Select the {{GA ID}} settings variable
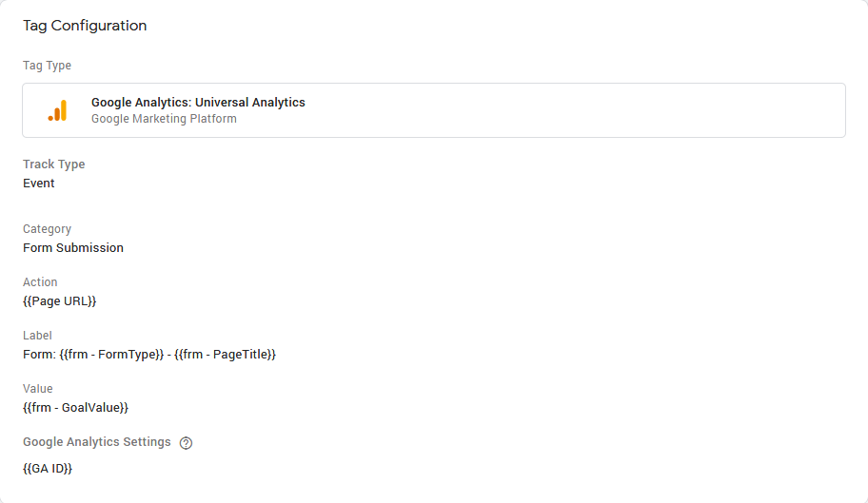This screenshot has width=868, height=503. tap(48, 469)
